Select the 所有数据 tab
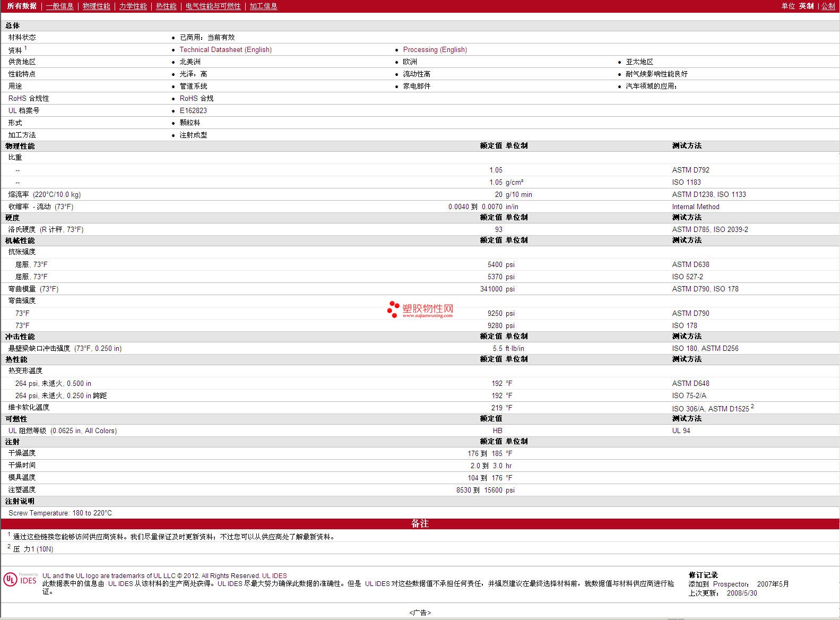The width and height of the screenshot is (840, 620). pos(22,6)
